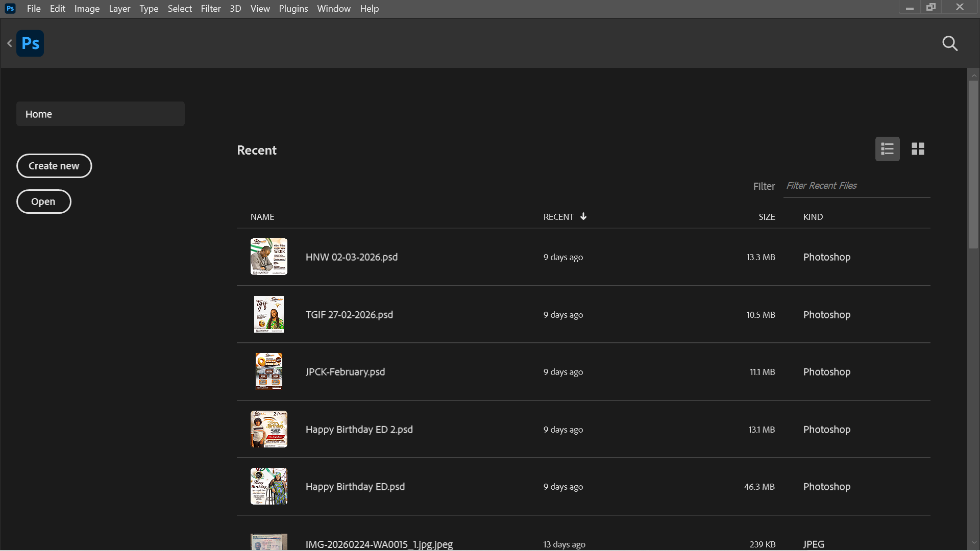
Task: Click the Recent section heading
Action: tap(257, 150)
